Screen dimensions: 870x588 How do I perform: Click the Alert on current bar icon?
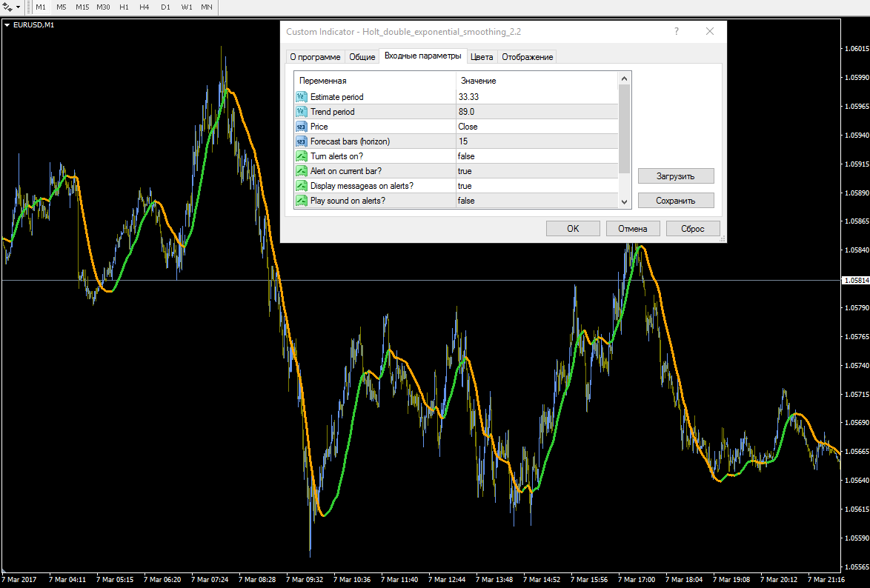click(302, 171)
